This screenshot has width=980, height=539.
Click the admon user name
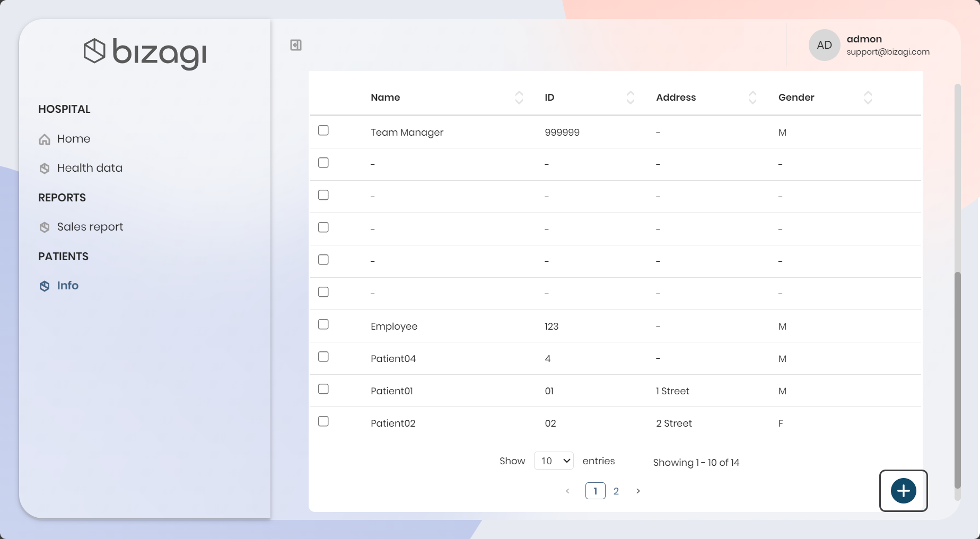point(864,39)
